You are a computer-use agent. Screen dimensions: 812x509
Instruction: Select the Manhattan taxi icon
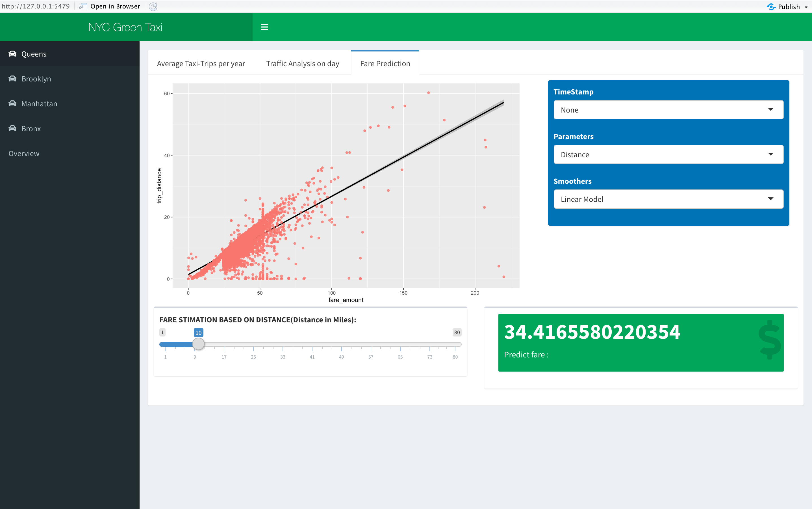tap(13, 103)
